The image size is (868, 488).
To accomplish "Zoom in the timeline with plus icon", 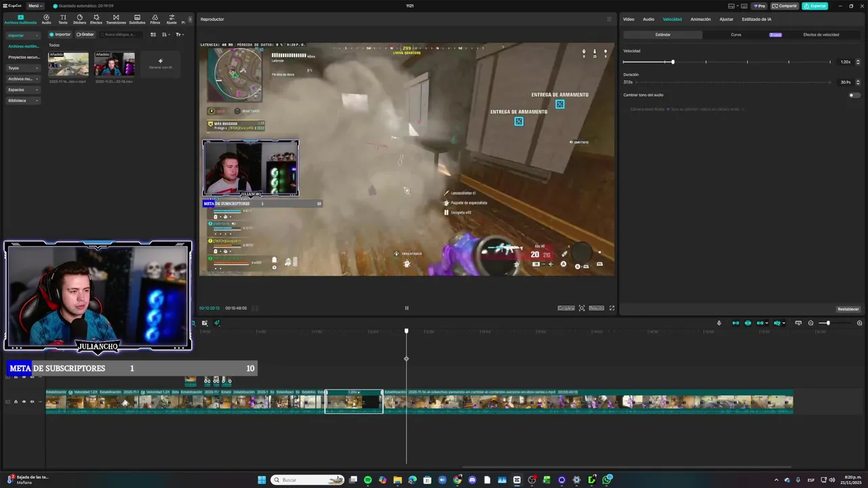I will [860, 323].
